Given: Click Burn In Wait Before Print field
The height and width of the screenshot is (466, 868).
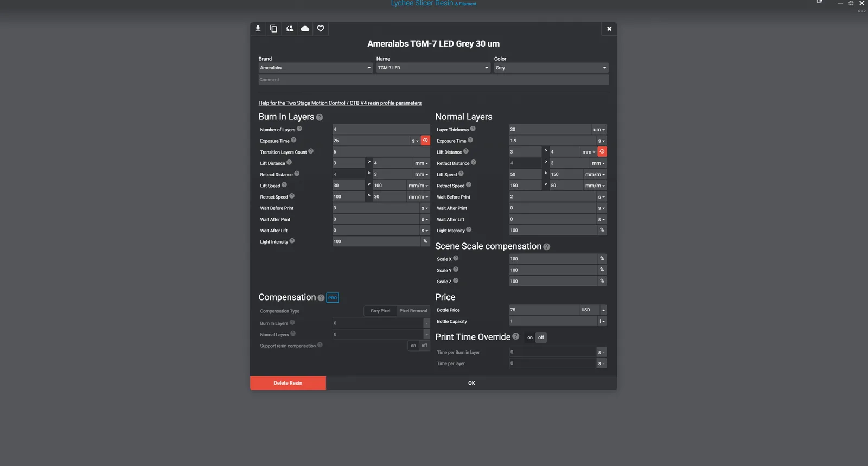Looking at the screenshot, I should tap(376, 208).
